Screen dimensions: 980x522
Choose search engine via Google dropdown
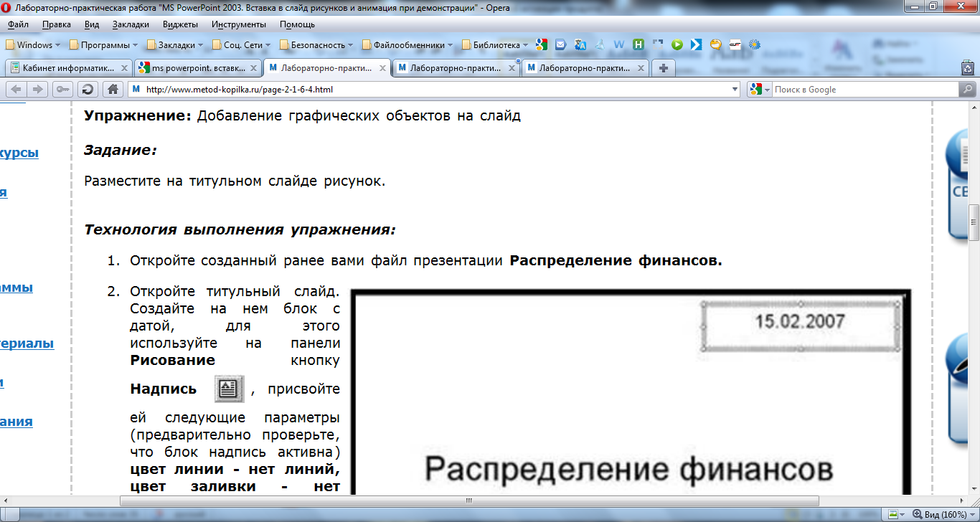[x=758, y=90]
